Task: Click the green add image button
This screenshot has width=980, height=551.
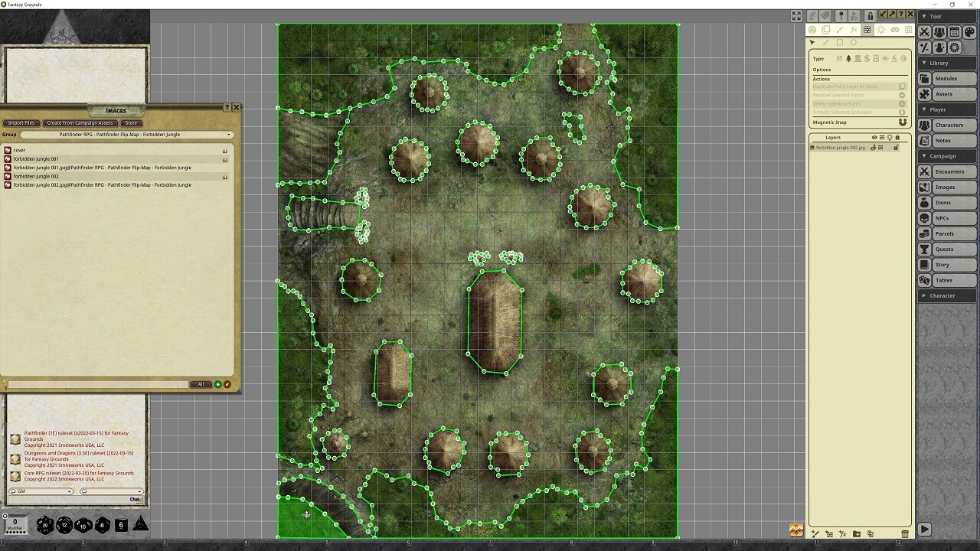Action: point(218,384)
